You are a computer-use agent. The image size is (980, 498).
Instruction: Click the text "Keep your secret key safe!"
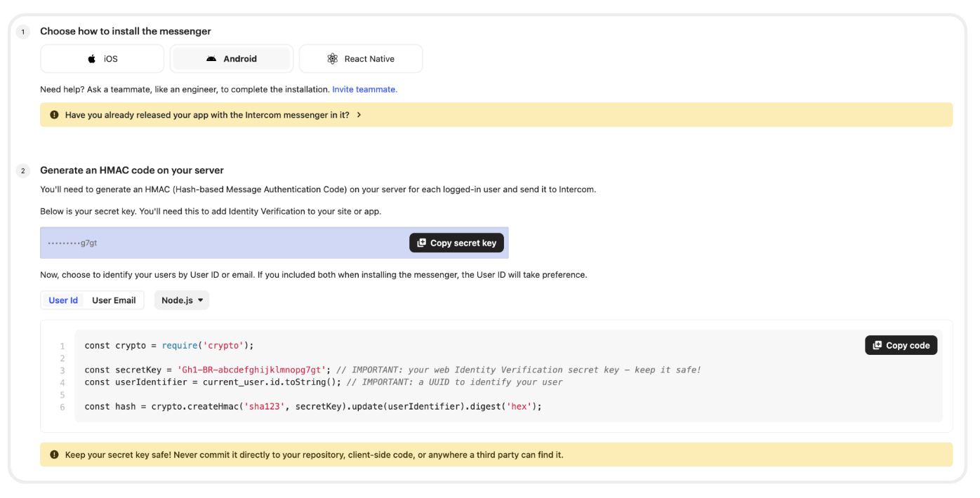(119, 455)
